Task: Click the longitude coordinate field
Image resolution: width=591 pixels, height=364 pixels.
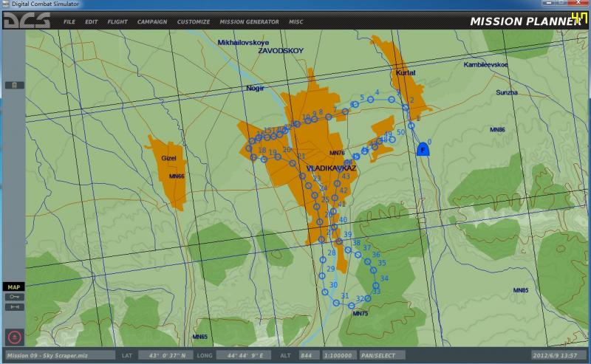Action: (x=245, y=356)
